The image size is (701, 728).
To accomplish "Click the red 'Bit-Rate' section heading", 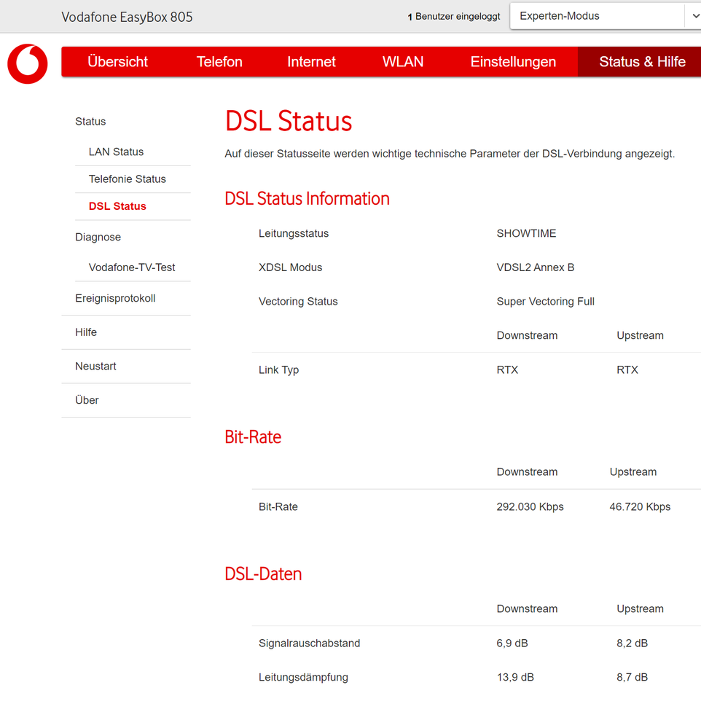I will click(253, 437).
